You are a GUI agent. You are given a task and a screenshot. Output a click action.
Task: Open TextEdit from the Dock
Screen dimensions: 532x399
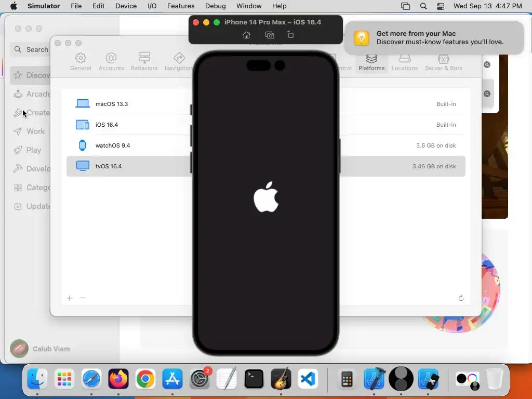click(x=227, y=379)
